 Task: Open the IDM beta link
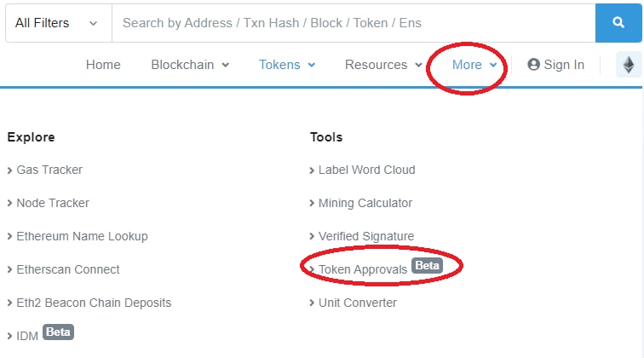click(x=41, y=334)
